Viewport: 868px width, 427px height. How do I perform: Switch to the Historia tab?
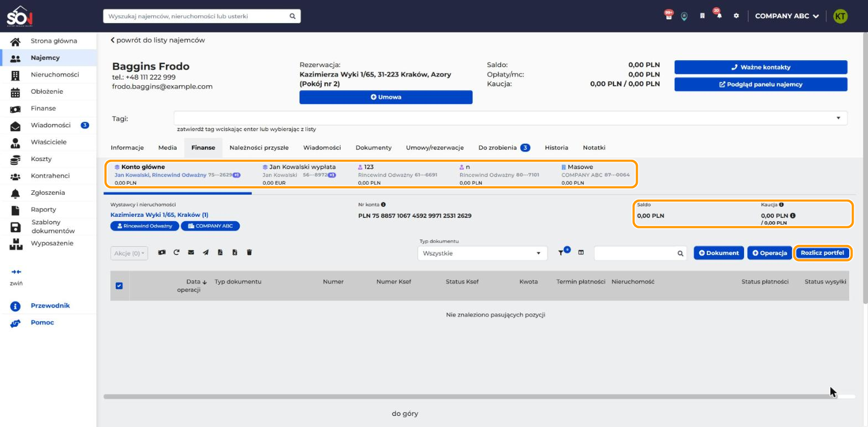tap(556, 148)
